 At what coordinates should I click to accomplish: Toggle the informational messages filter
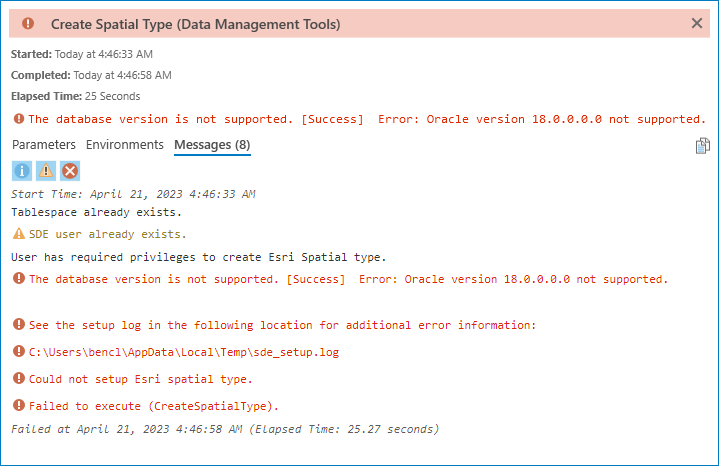(22, 171)
